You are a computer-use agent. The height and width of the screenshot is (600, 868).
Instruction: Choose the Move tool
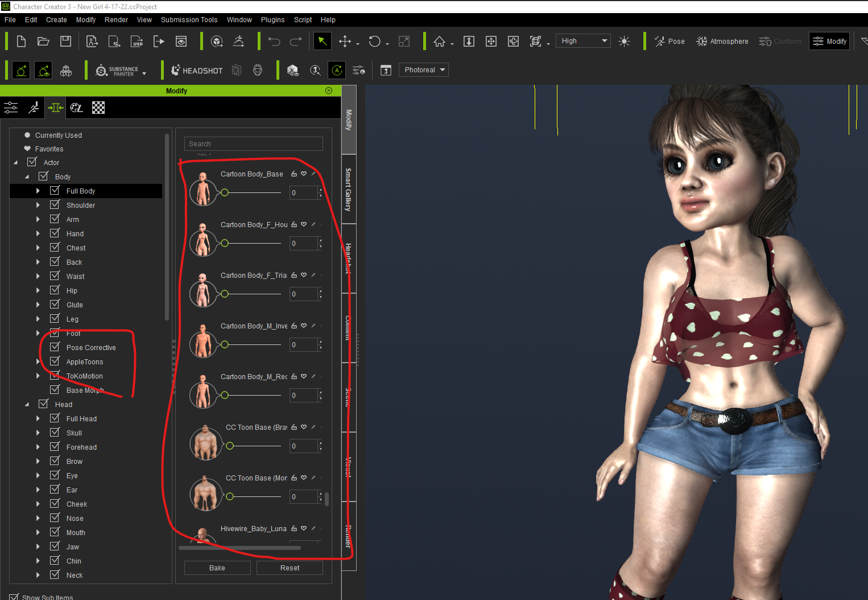[x=345, y=41]
